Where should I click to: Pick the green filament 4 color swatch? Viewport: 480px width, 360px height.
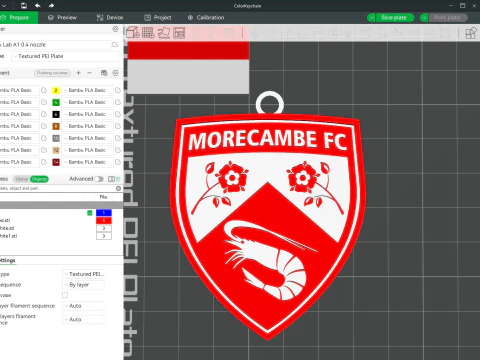[x=56, y=102]
